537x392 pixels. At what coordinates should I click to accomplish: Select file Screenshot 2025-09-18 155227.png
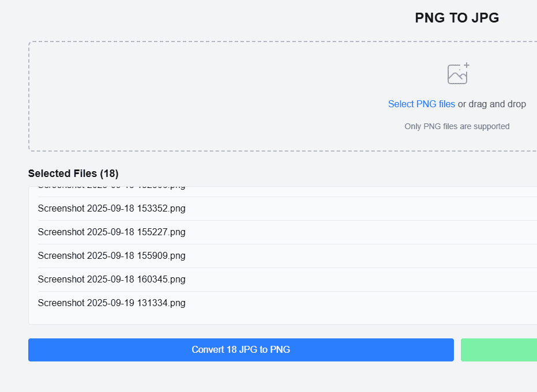click(x=112, y=232)
